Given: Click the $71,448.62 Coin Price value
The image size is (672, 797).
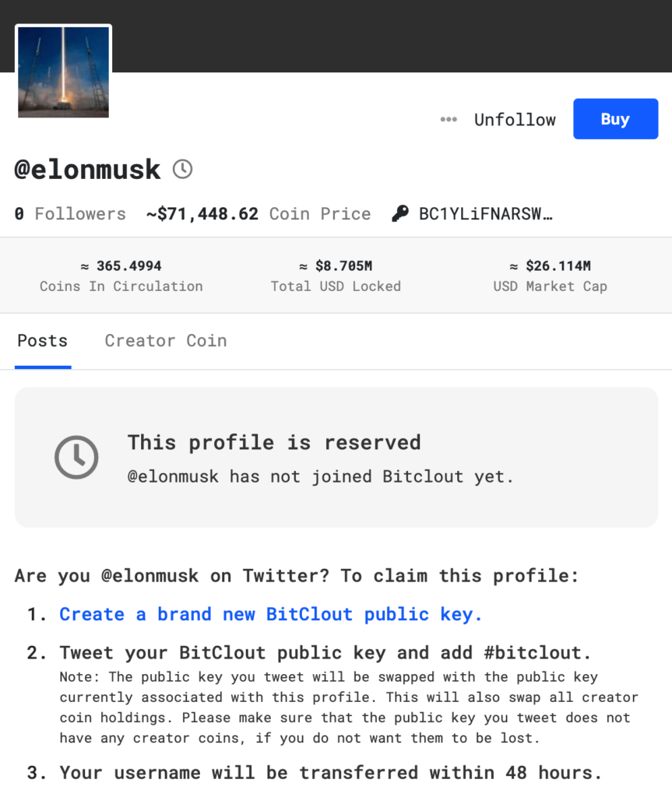Looking at the screenshot, I should click(208, 214).
